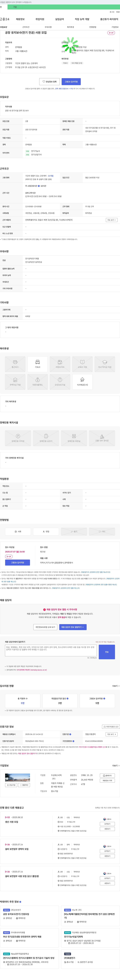This screenshot has width=120, height=980.
Task: Open the 채용정보 menu
Action: tap(20, 19)
